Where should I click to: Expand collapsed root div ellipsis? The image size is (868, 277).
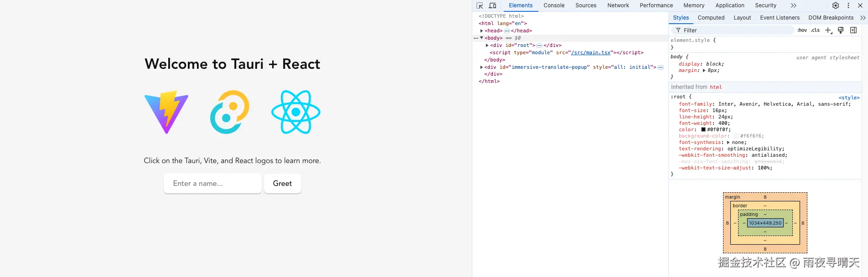point(539,45)
